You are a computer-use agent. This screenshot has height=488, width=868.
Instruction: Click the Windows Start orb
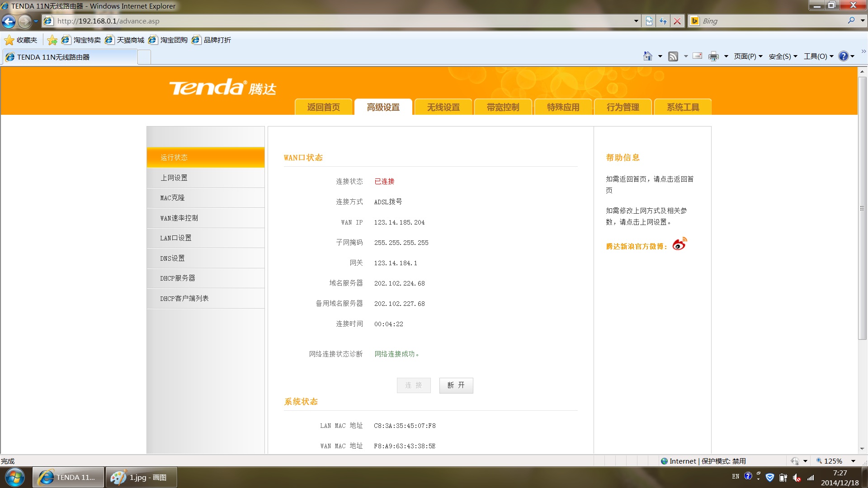click(15, 478)
